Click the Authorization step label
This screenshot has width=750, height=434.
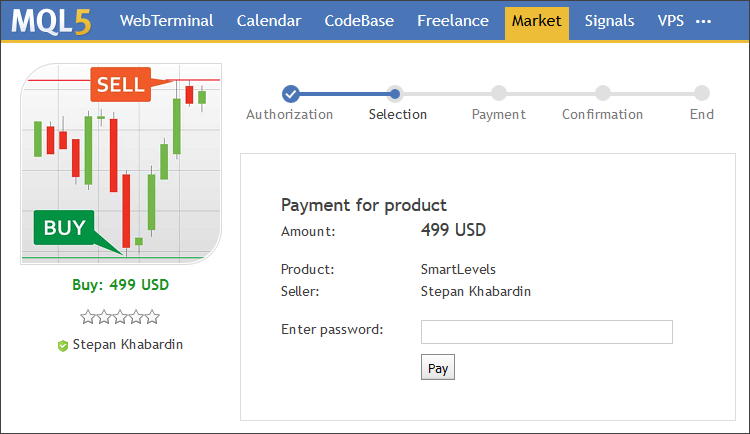click(289, 114)
